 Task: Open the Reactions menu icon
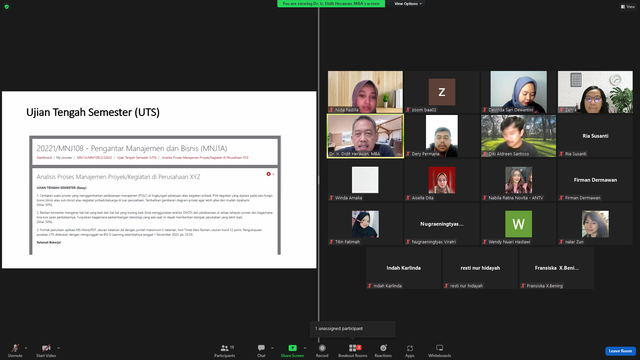pyautogui.click(x=383, y=348)
